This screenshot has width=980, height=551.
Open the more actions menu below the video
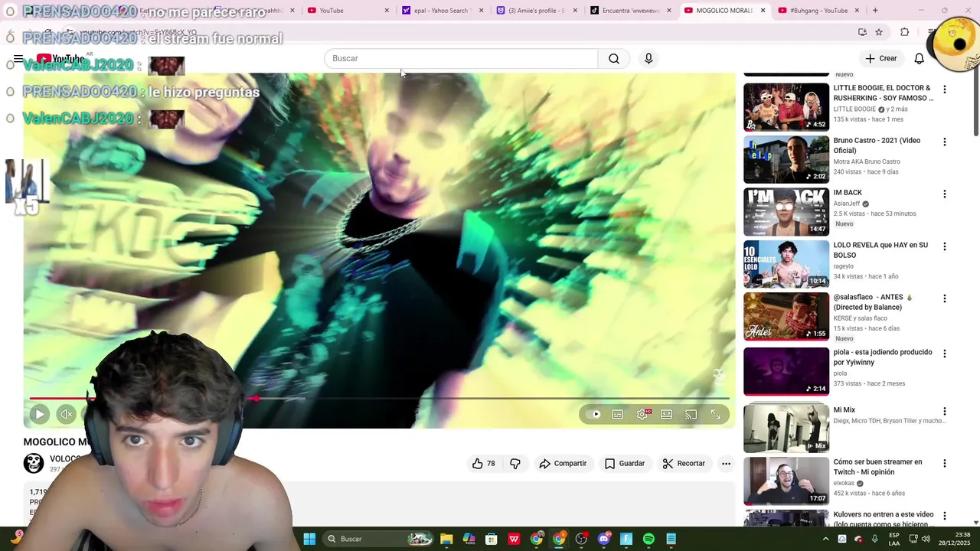[726, 463]
